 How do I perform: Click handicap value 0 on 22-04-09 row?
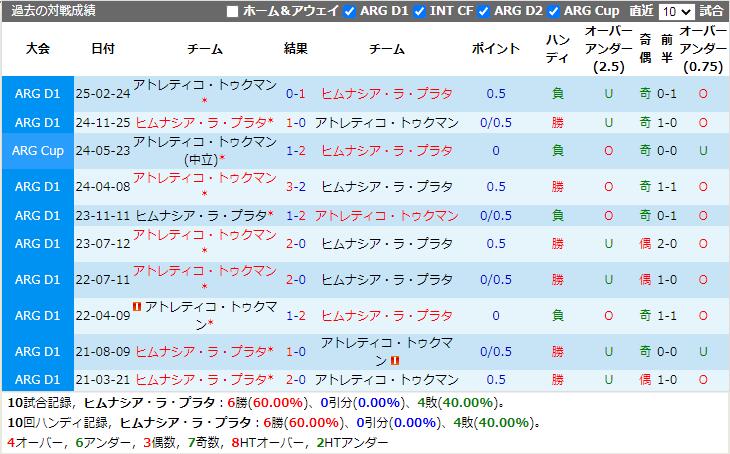[496, 316]
